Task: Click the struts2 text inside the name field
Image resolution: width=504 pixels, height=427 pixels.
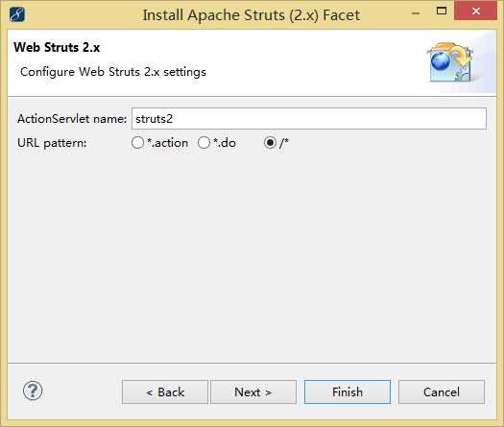Action: click(154, 119)
